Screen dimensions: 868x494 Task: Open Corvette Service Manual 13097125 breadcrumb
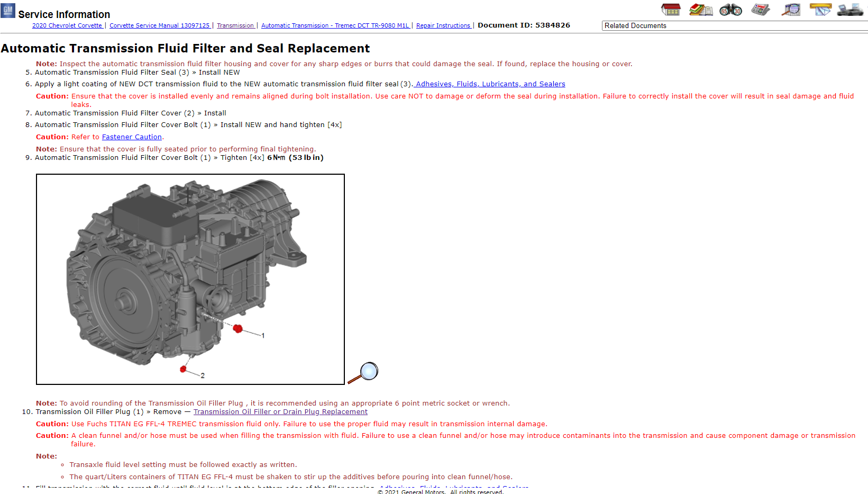160,25
